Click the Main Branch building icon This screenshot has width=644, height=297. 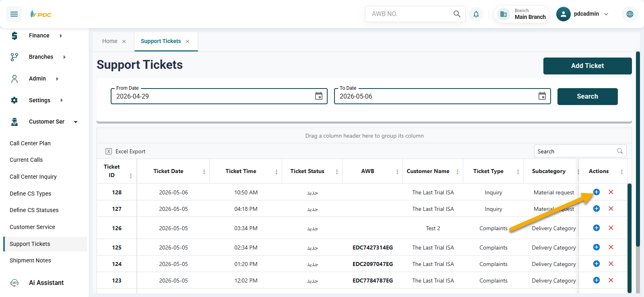[x=504, y=14]
